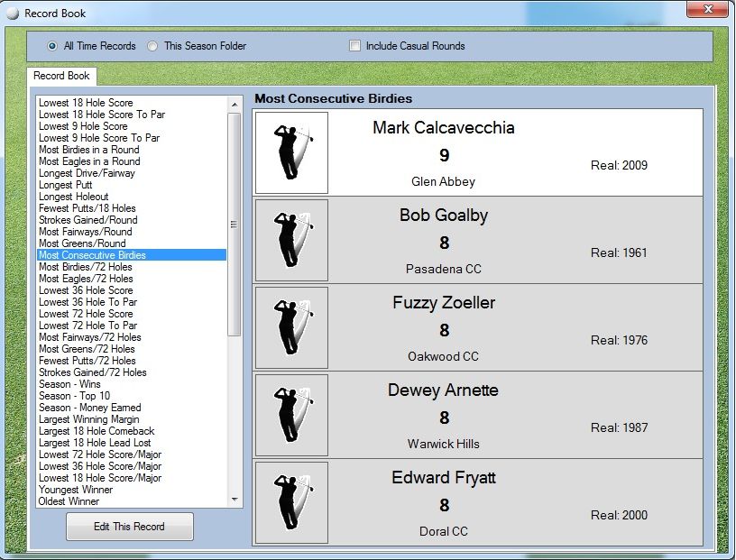Pick Most Eagles in a Round entry
This screenshot has height=560, width=736.
point(89,161)
